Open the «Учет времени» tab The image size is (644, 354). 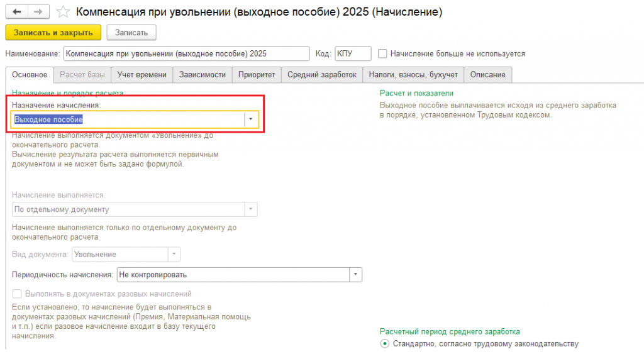tap(142, 75)
